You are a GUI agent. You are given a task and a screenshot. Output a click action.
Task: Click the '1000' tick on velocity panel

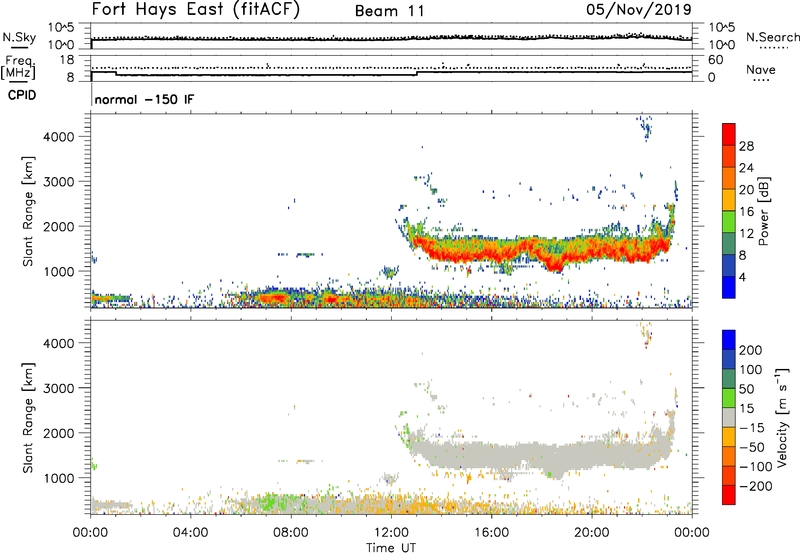(x=58, y=478)
